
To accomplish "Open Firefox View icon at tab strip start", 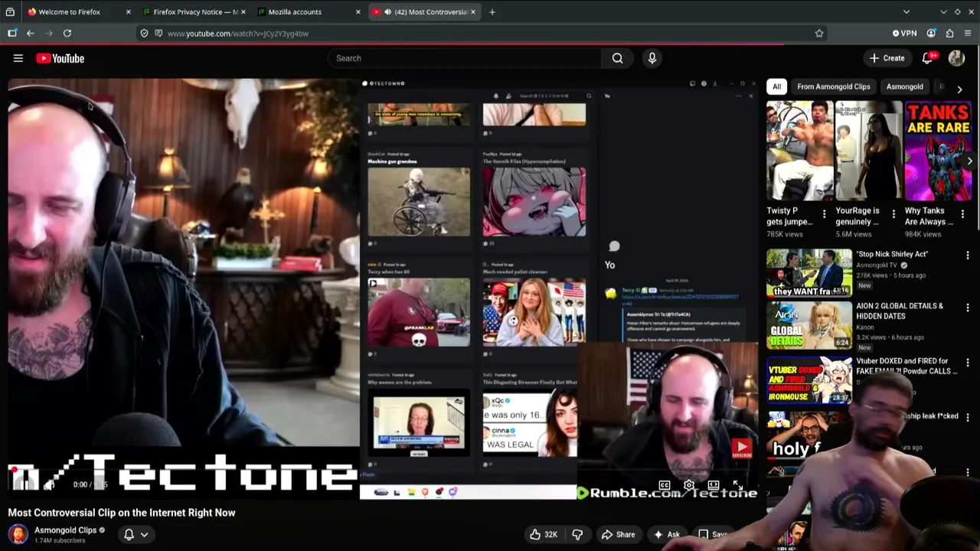I will pyautogui.click(x=10, y=11).
